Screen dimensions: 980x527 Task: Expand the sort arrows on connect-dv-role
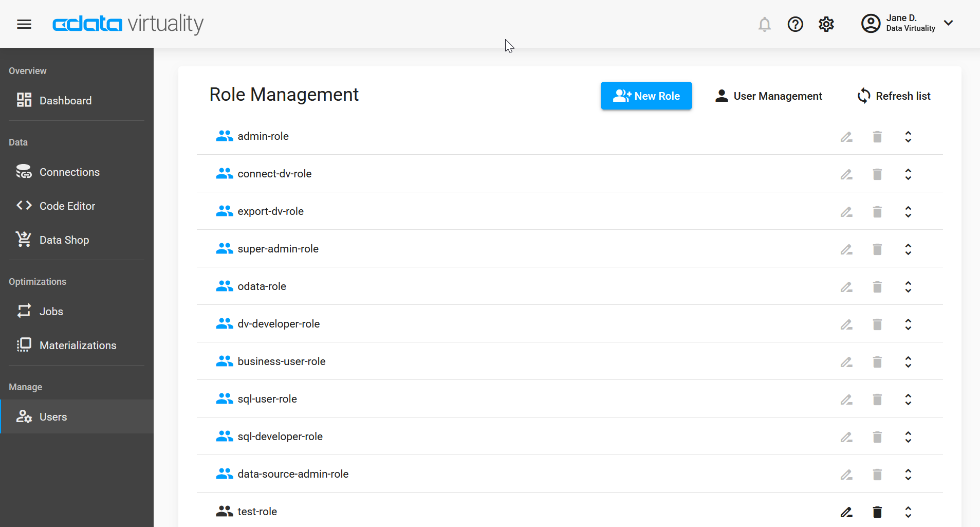pyautogui.click(x=908, y=174)
